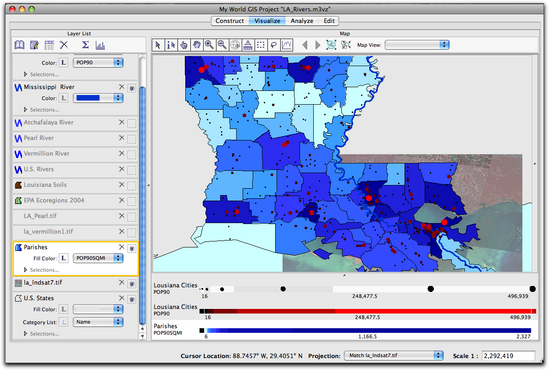549x370 pixels.
Task: Open the Projection dropdown
Action: (394, 356)
